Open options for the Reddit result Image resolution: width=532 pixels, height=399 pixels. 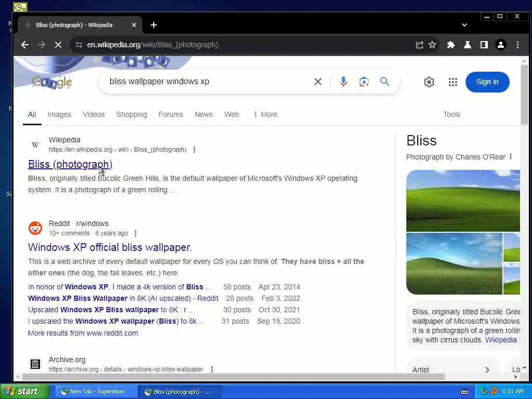point(136,233)
